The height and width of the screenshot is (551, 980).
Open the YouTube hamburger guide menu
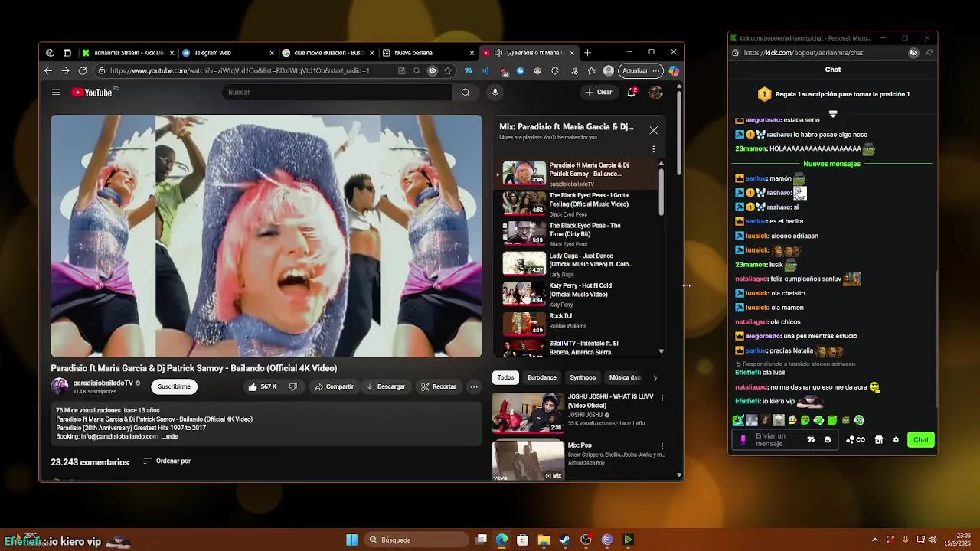tap(56, 93)
